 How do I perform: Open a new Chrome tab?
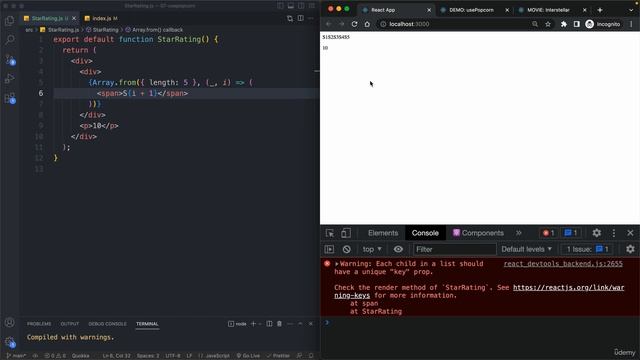[600, 10]
